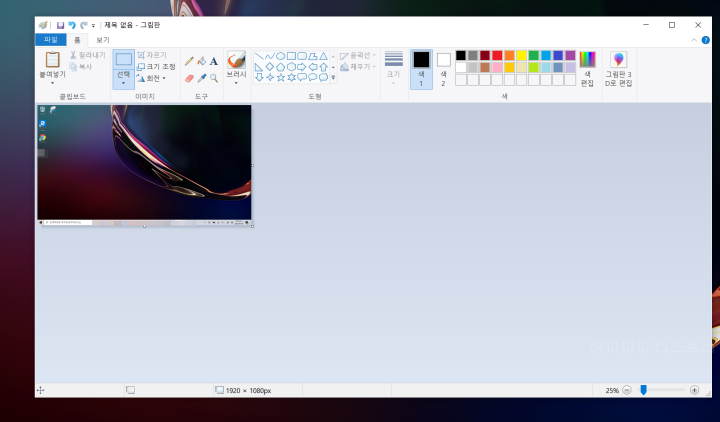Collapse the ribbon with the chevron
Viewport: 720px width, 422px height.
tap(694, 40)
